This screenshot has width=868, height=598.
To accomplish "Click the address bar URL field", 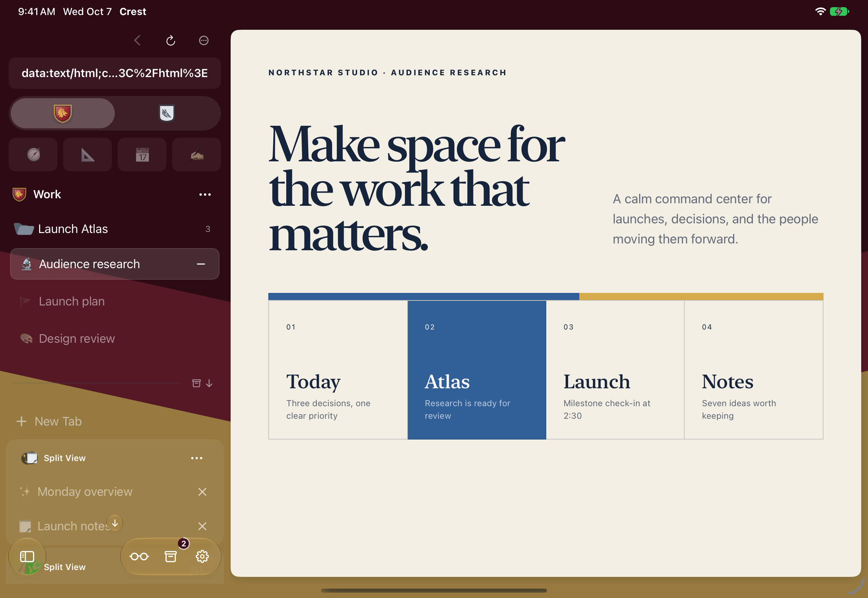I will point(115,73).
